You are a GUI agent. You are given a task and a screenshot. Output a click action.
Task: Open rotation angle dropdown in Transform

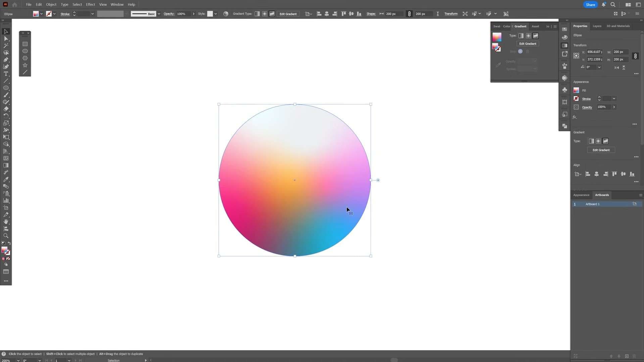click(x=599, y=67)
